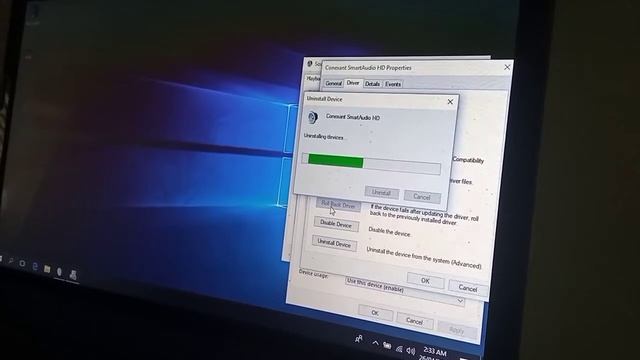
Task: Click the 2:33 AM clock
Action: [x=434, y=351]
